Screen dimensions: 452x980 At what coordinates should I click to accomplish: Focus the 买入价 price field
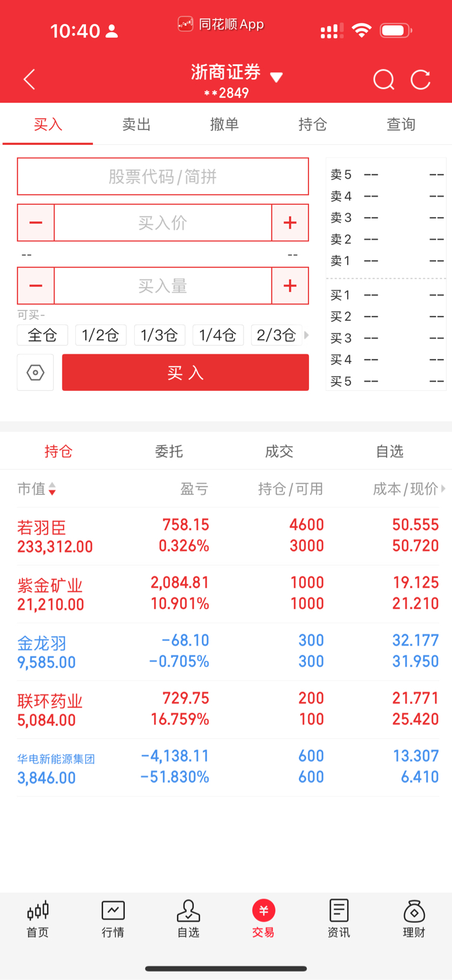click(x=163, y=222)
